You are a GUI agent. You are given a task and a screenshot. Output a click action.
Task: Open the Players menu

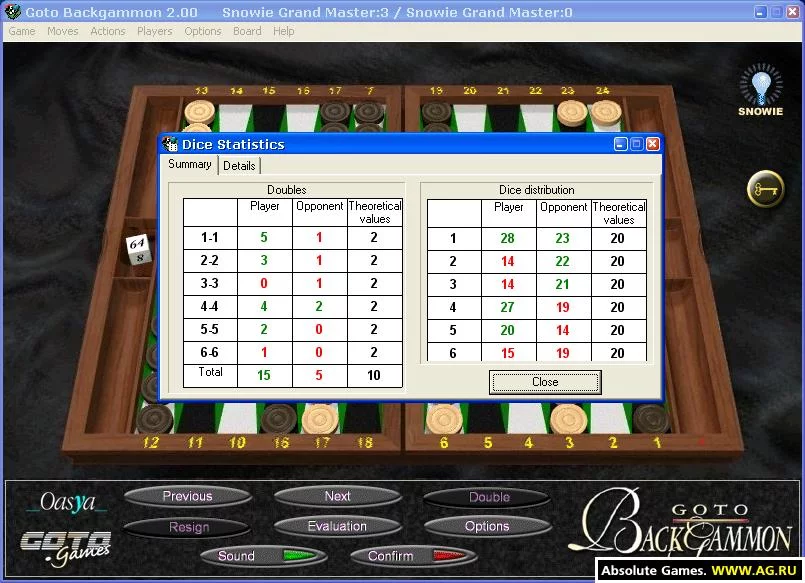155,31
